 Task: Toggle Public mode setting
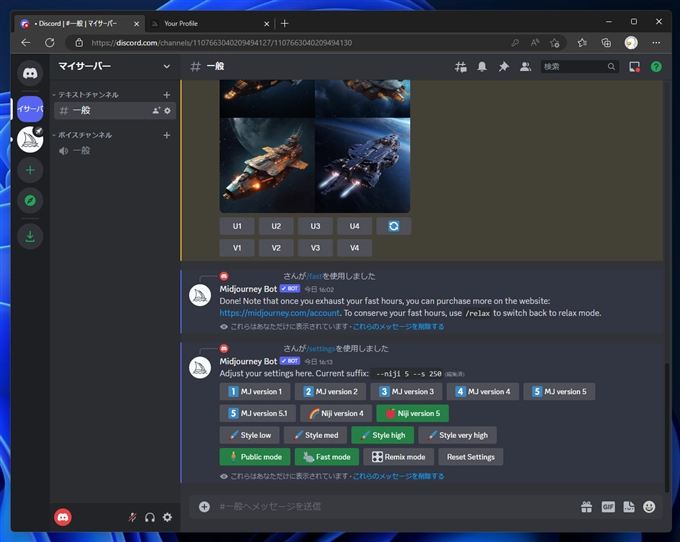click(x=255, y=457)
